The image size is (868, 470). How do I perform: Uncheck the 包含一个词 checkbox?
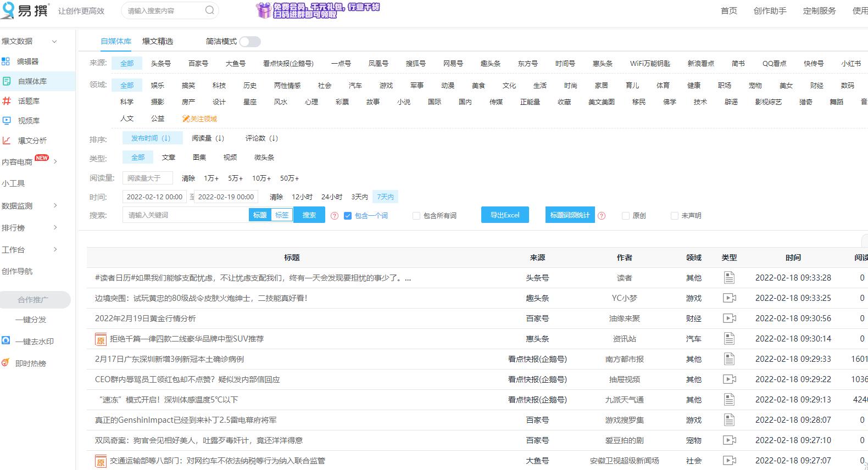click(348, 216)
